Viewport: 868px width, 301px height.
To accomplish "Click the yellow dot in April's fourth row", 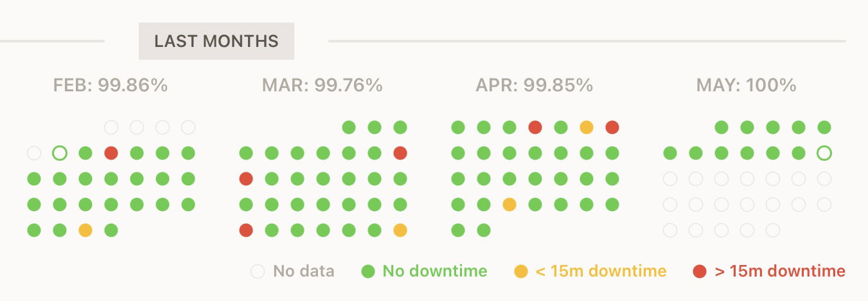I will (509, 205).
